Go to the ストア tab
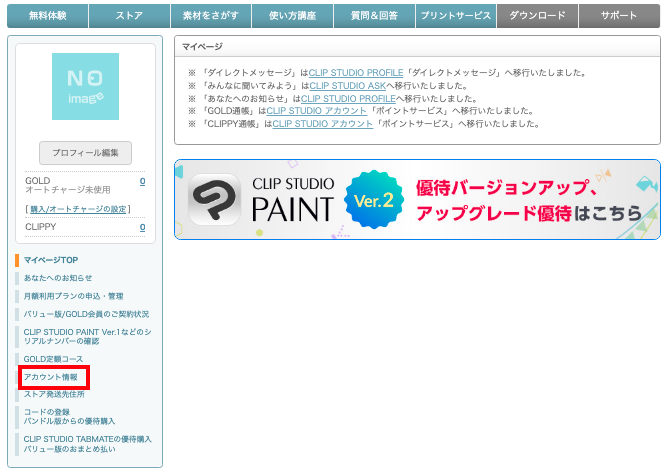Screen dimensions: 670x474 [129, 16]
